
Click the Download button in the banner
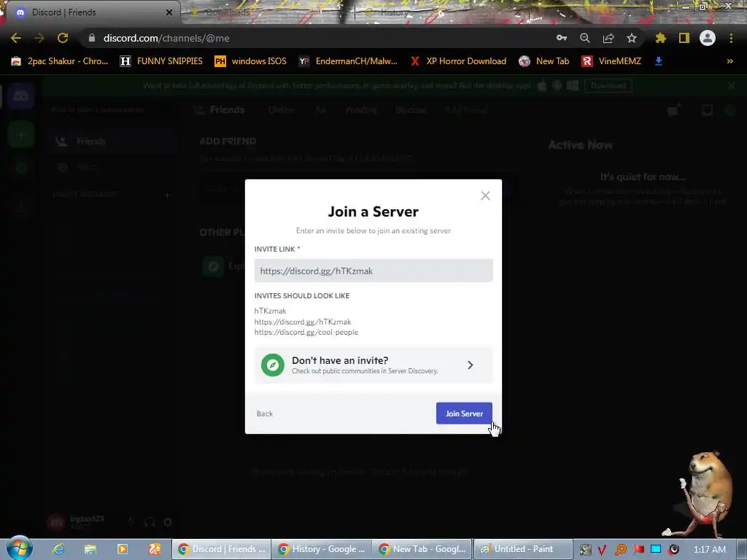pyautogui.click(x=608, y=86)
